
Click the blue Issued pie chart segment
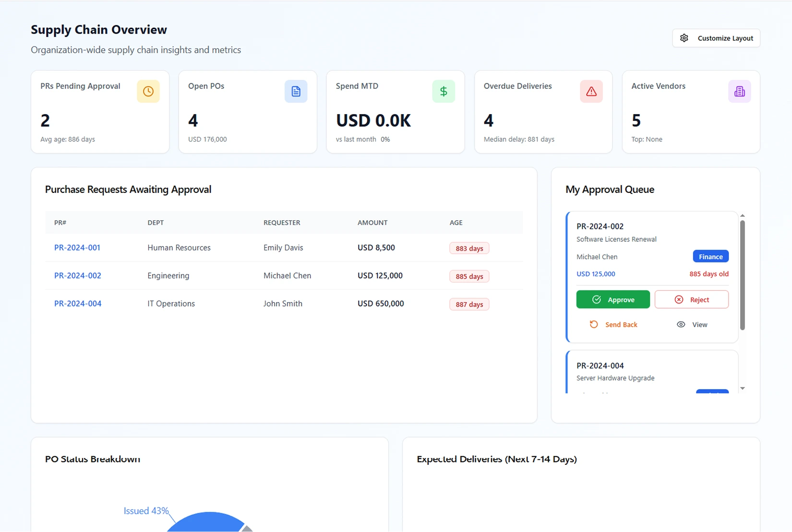(206, 523)
